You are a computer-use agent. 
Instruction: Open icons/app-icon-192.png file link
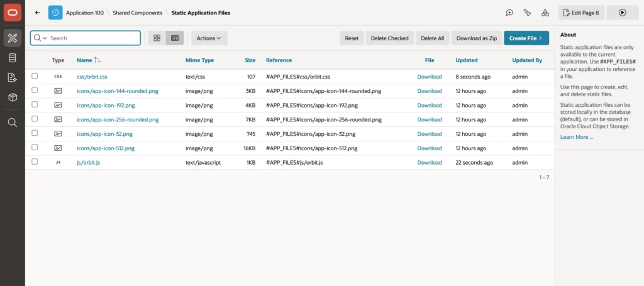[106, 106]
